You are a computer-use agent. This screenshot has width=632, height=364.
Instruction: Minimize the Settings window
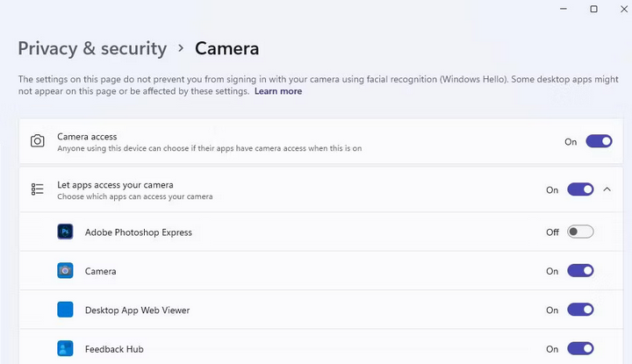point(564,9)
